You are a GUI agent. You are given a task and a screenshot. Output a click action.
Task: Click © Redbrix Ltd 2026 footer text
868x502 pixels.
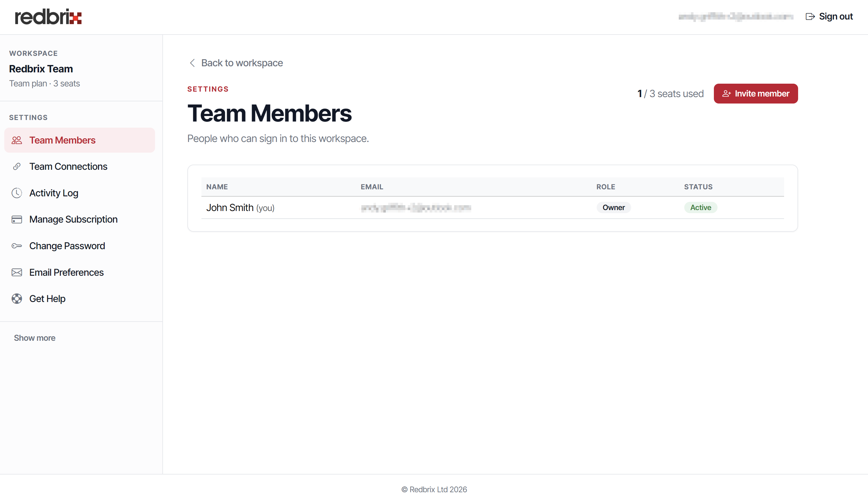point(434,489)
